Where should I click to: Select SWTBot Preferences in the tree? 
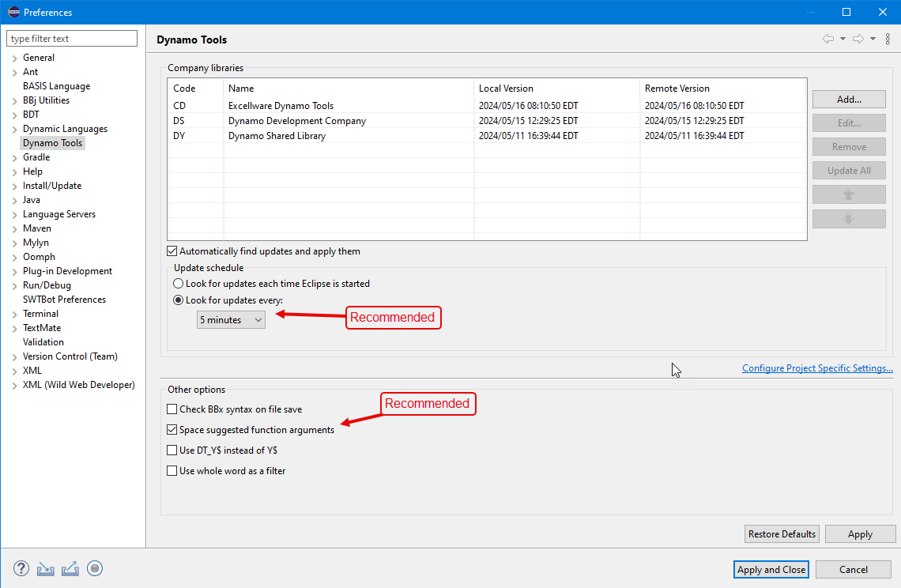(x=64, y=300)
